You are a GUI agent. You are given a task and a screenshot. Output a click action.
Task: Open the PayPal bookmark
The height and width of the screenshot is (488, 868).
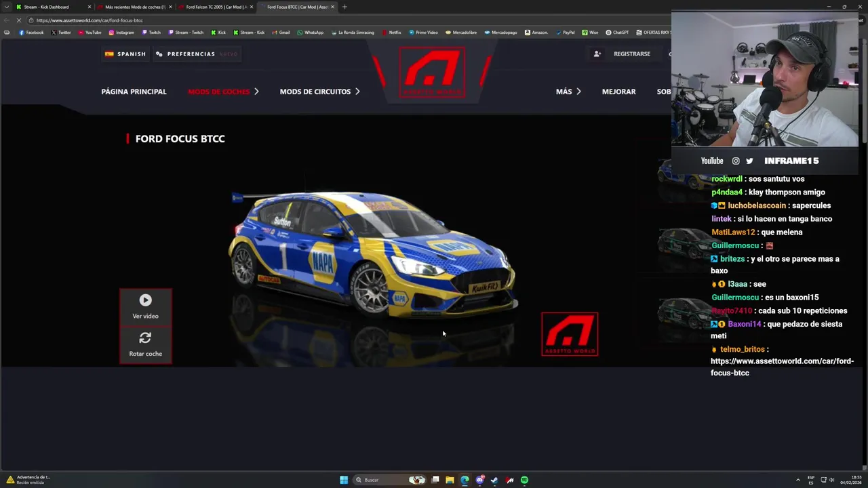565,32
